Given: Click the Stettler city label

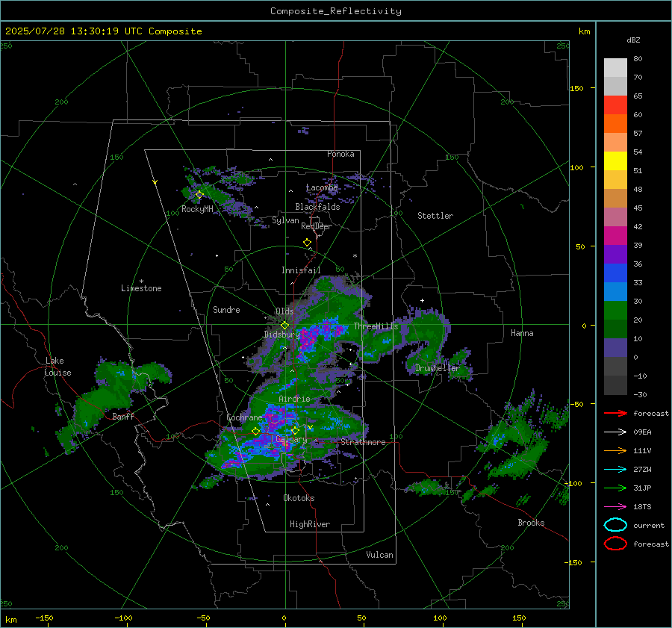Looking at the screenshot, I should 435,216.
